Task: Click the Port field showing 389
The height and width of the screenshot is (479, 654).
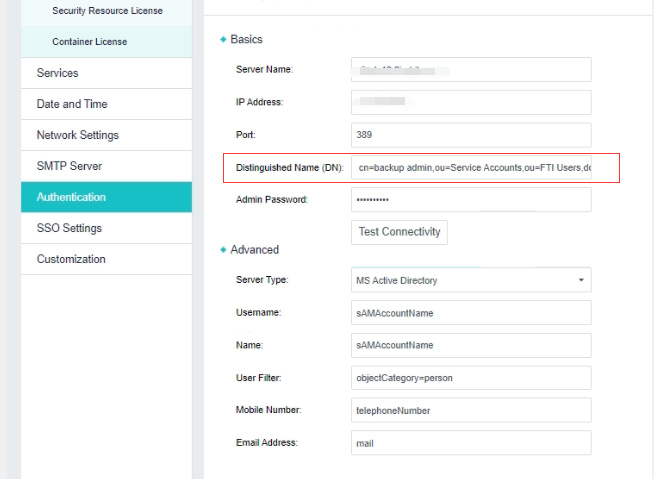Action: point(471,135)
